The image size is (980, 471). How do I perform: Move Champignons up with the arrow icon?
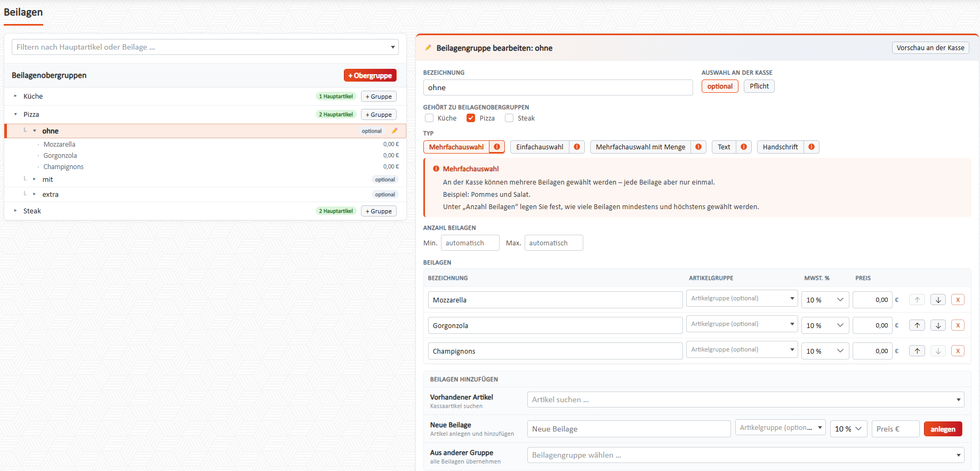point(917,351)
